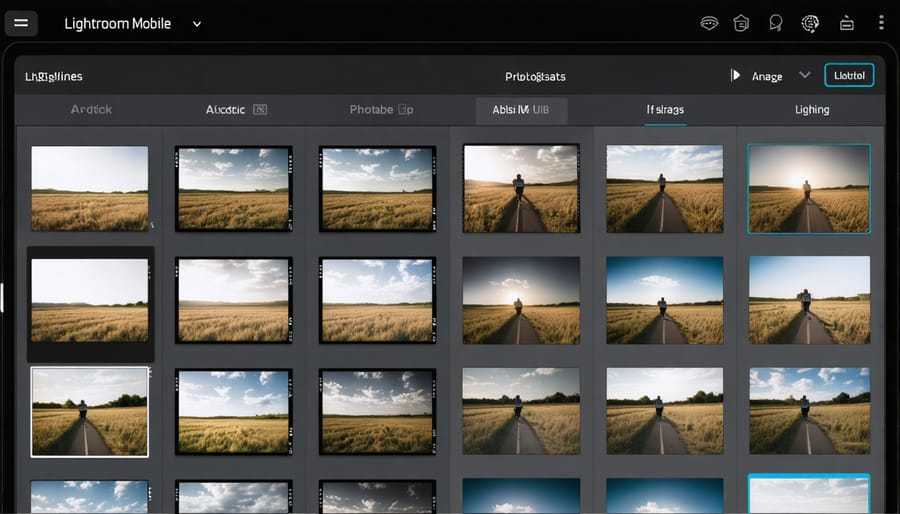Screen dimensions: 900x514
Task: Click the small square icon beside Aluodtic
Action: coord(260,110)
